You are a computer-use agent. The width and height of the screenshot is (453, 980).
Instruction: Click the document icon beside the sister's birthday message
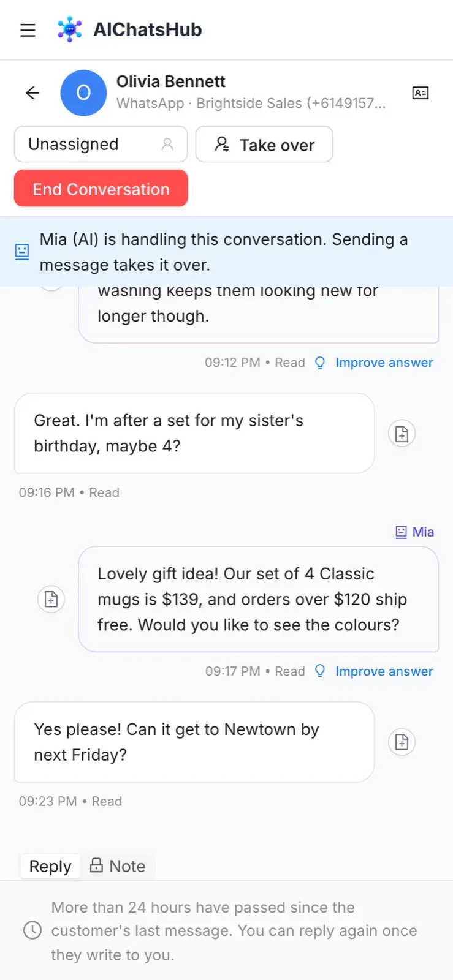pos(402,434)
